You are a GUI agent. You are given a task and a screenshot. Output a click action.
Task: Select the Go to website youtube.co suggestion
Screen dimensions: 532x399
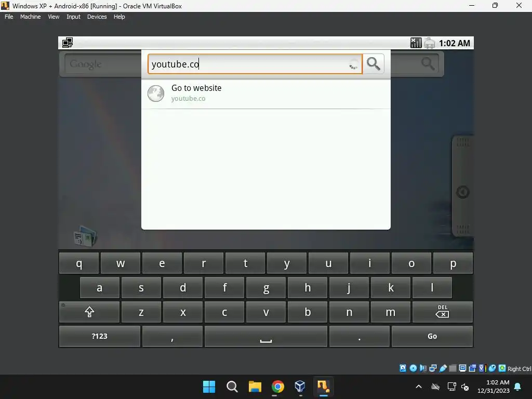[x=265, y=94]
